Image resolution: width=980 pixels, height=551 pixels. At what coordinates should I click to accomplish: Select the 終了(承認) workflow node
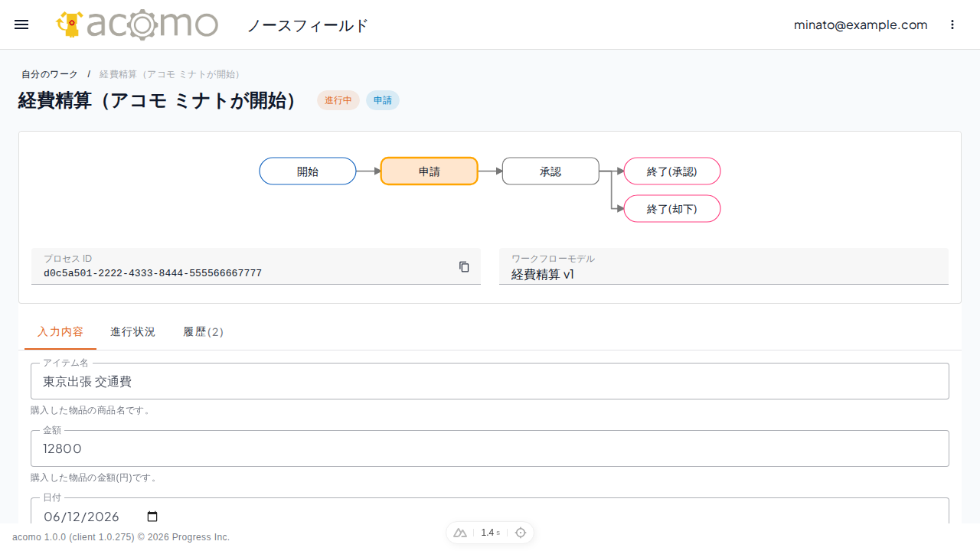672,171
